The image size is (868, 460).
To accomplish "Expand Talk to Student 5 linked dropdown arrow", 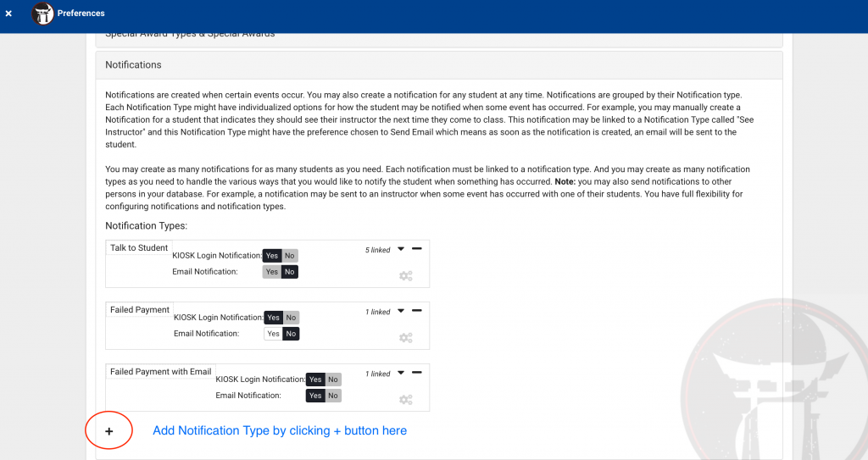I will (x=401, y=250).
